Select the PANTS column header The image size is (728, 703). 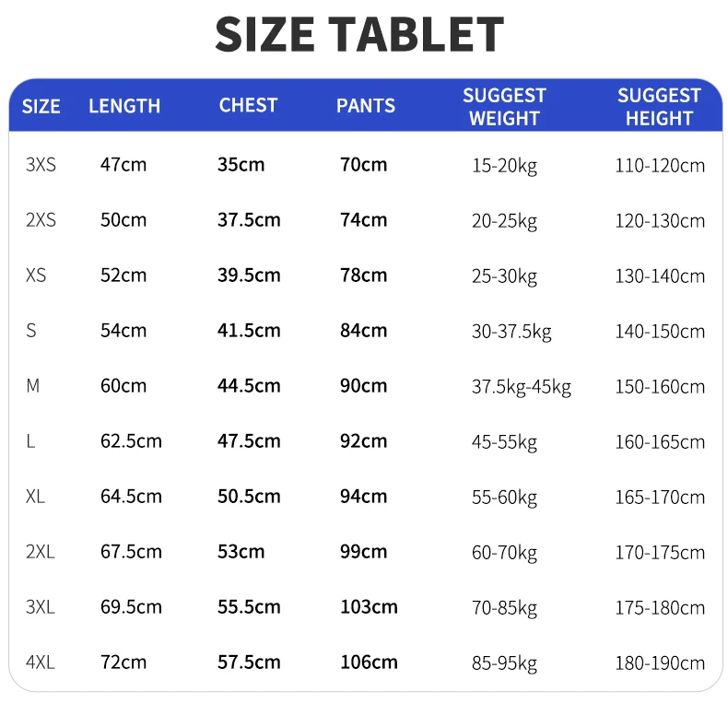[x=366, y=106]
